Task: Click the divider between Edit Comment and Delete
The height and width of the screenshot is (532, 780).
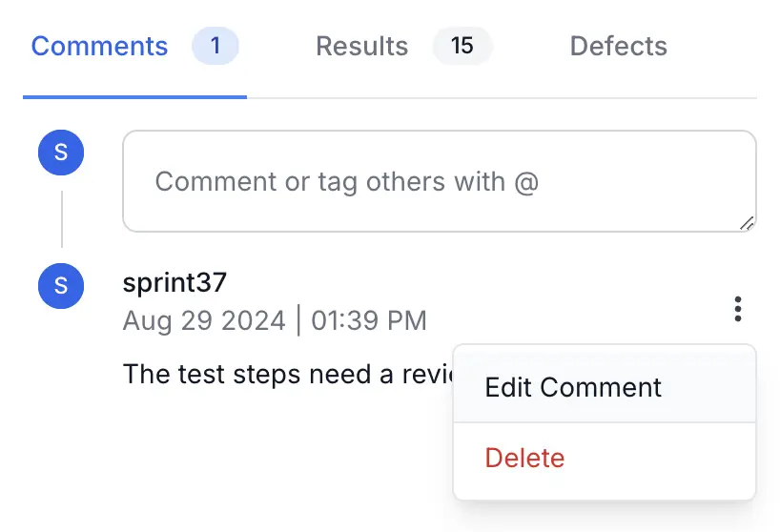Action: [x=605, y=422]
